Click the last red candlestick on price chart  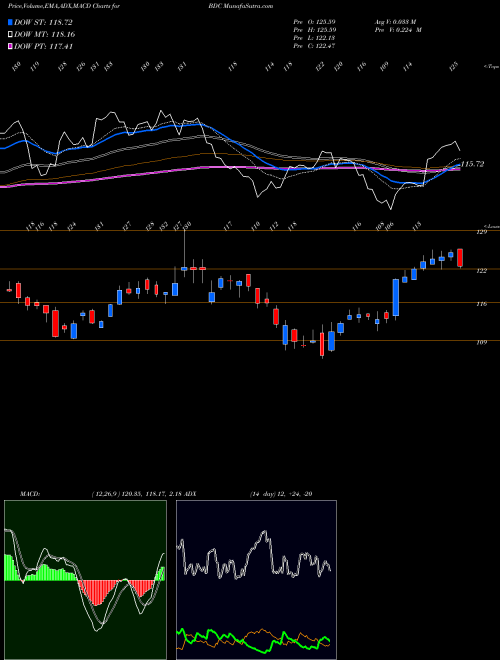tap(460, 258)
